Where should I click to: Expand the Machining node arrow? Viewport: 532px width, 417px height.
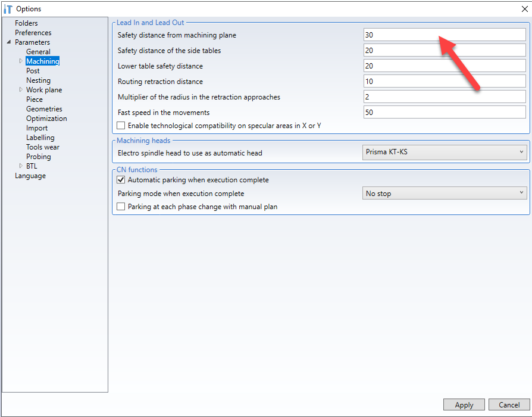click(21, 61)
